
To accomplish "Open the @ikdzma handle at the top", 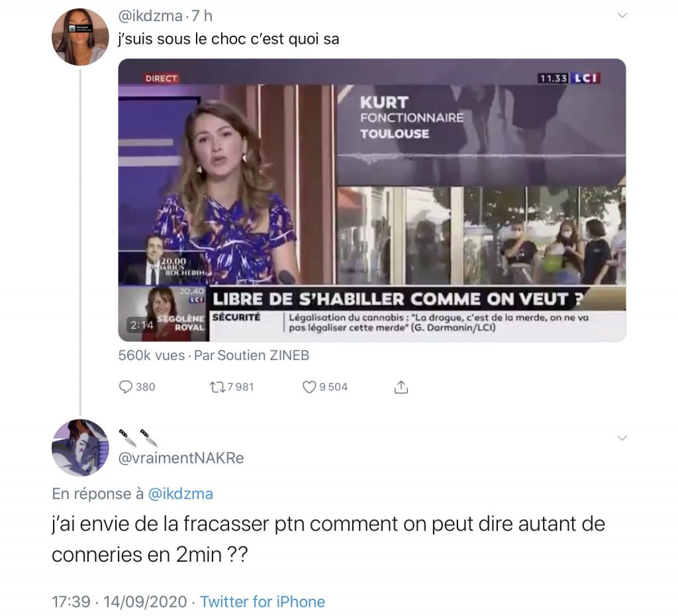I will click(150, 16).
